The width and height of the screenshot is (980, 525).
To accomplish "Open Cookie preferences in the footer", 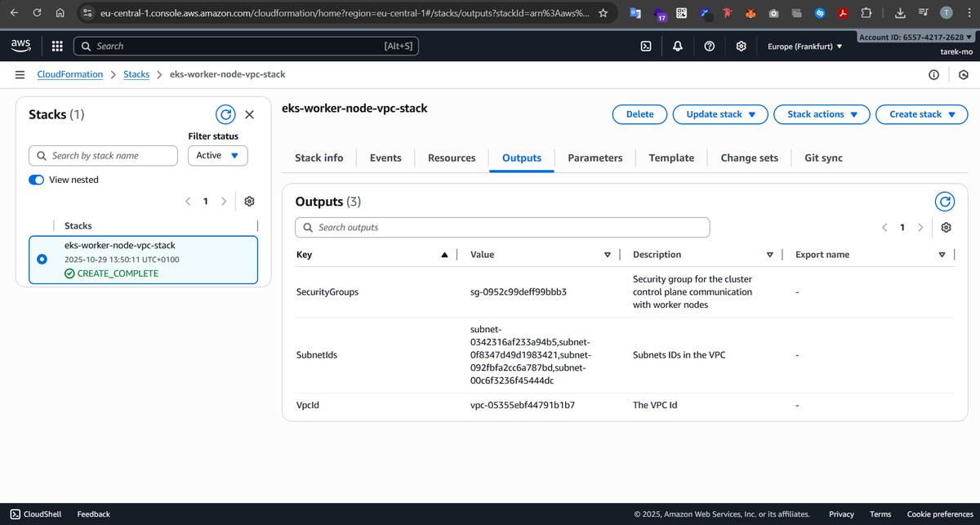I will point(940,514).
